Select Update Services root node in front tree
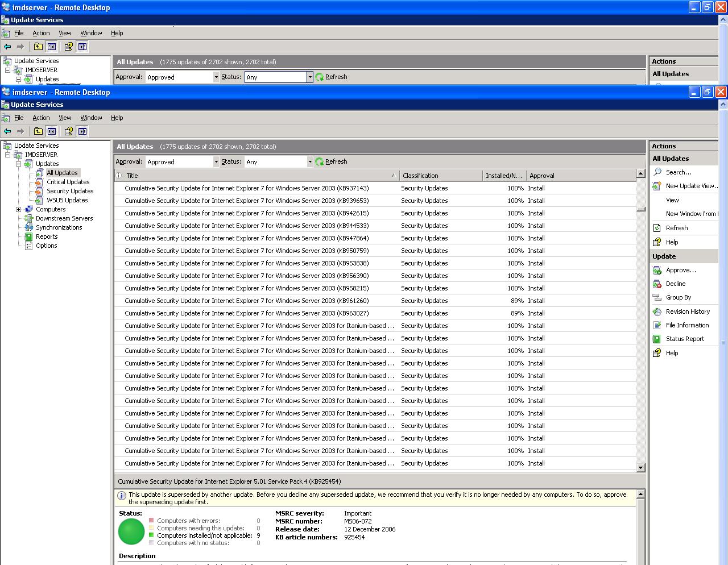Screen dimensions: 728x565 pyautogui.click(x=36, y=146)
